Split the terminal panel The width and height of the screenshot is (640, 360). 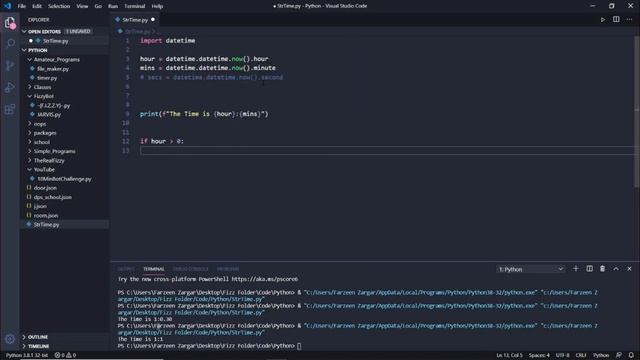589,269
